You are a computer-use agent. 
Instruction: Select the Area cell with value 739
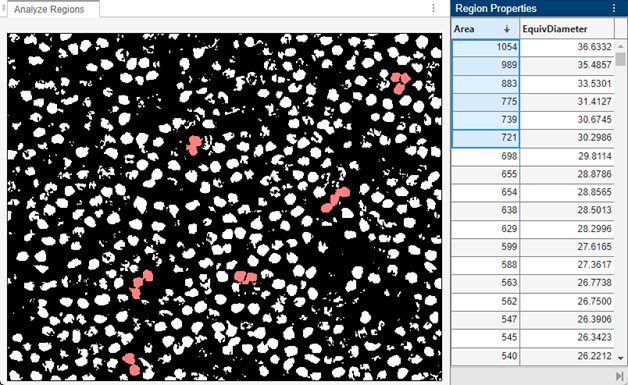[485, 119]
